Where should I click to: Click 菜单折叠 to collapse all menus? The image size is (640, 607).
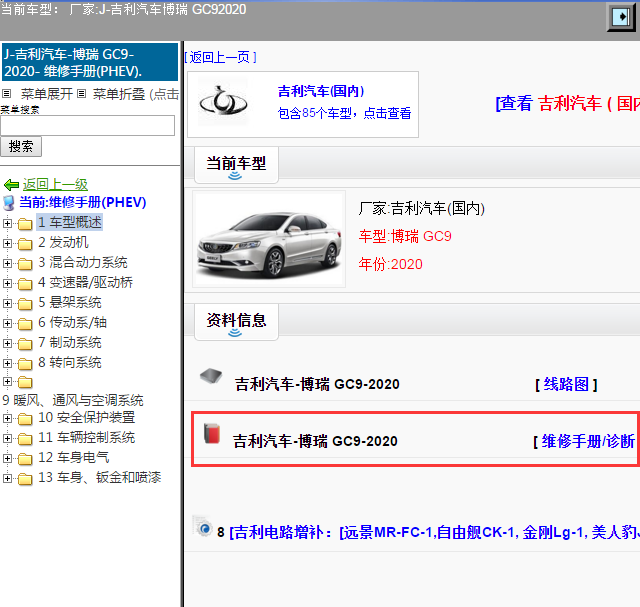(x=119, y=94)
